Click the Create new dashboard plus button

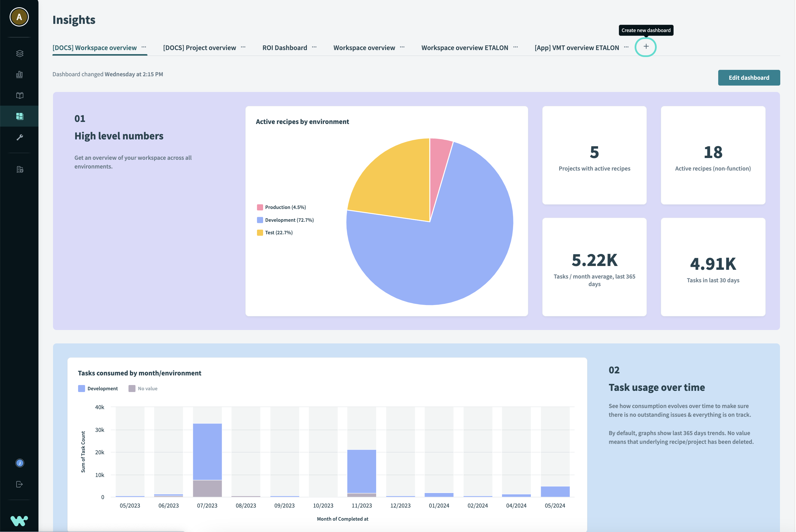click(646, 46)
